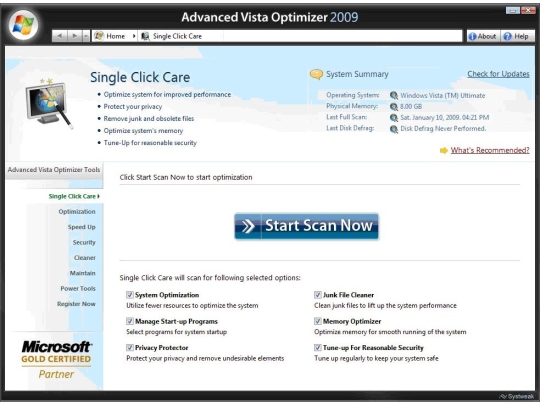Expand the arrow after Home breadcrumb
This screenshot has height=405, width=540.
click(x=134, y=36)
